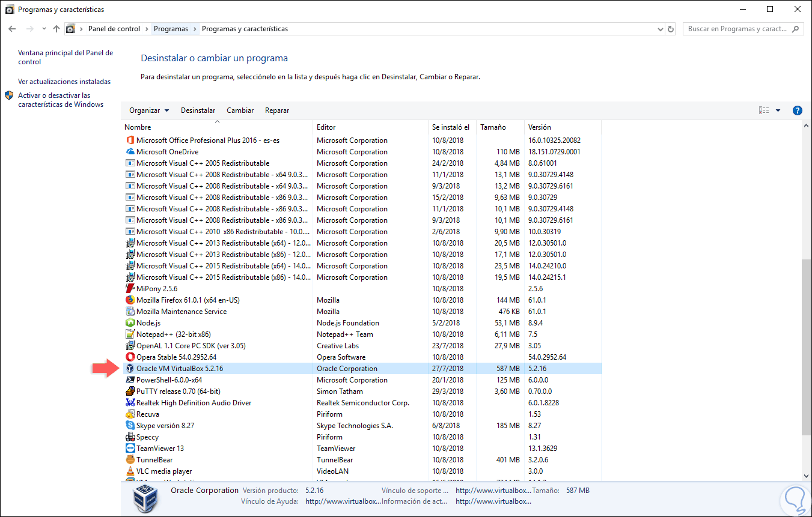Click the Visual C++ 2013 Redistributable (x64) icon

point(130,243)
